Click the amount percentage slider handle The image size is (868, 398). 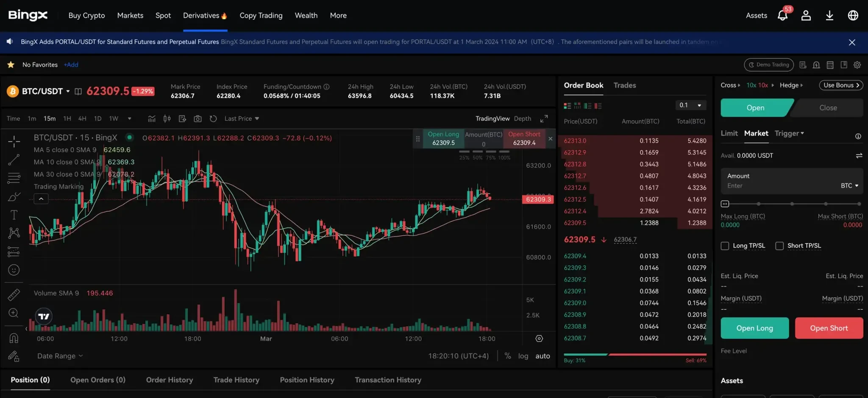(725, 204)
